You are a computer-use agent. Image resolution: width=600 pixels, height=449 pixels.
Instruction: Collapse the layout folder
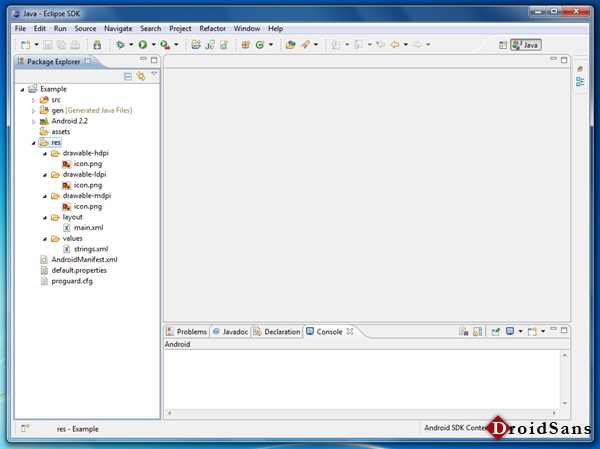coord(44,217)
